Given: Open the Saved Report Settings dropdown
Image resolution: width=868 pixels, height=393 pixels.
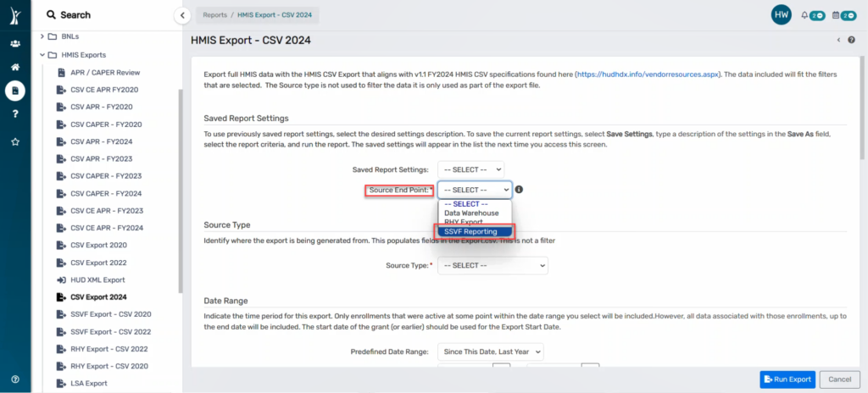Looking at the screenshot, I should click(470, 169).
